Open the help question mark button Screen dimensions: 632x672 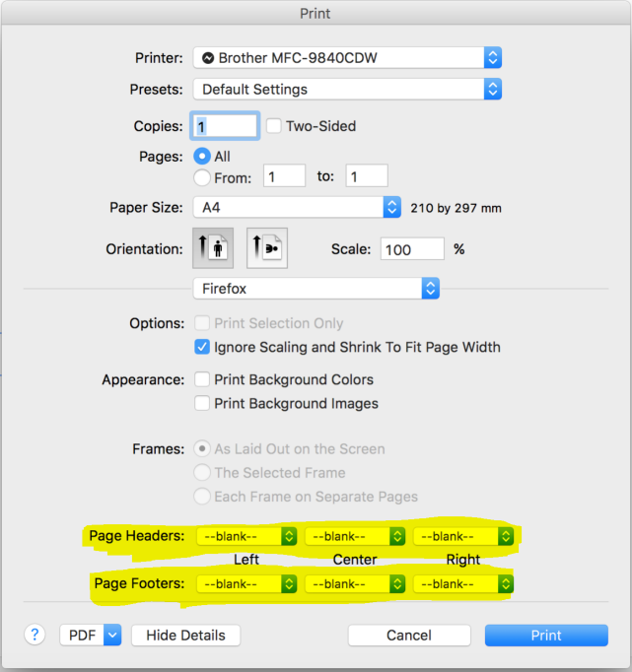click(x=35, y=635)
